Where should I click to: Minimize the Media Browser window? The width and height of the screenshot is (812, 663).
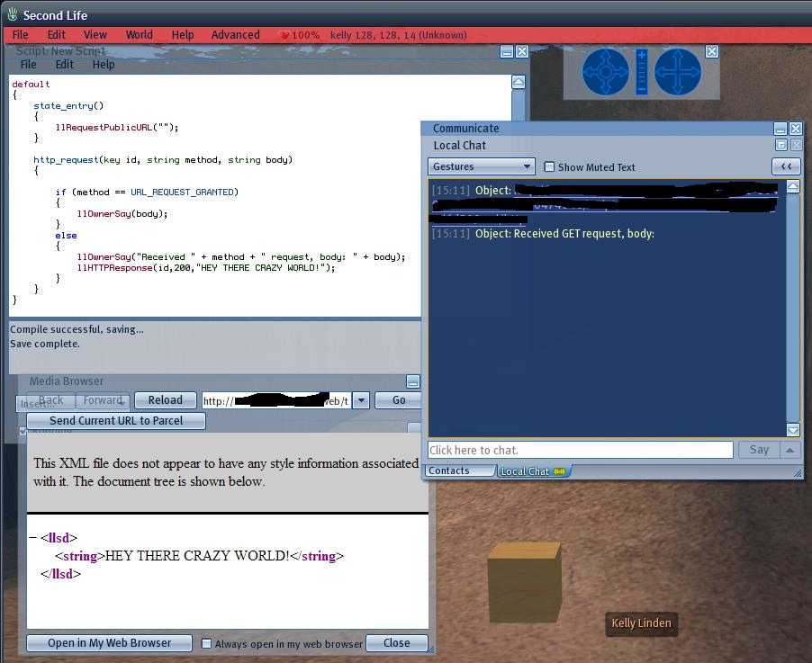coord(413,381)
